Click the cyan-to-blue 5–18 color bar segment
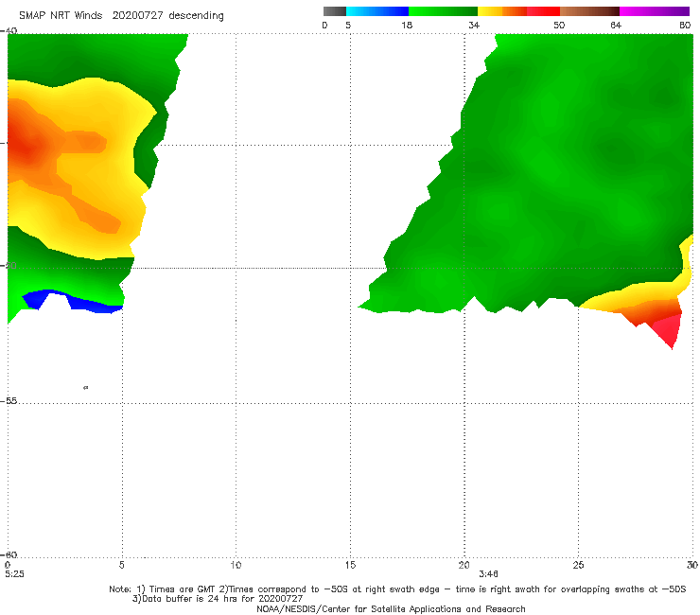This screenshot has width=700, height=615. point(377,11)
